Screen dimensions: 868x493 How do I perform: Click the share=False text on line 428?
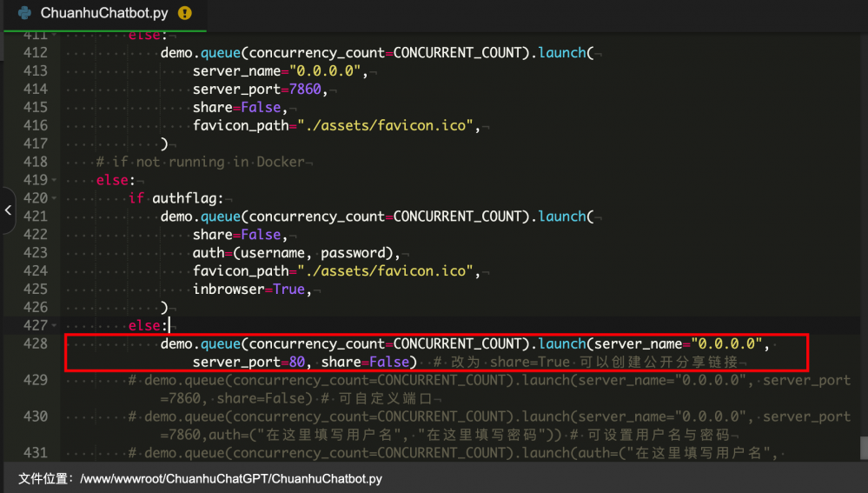click(365, 362)
